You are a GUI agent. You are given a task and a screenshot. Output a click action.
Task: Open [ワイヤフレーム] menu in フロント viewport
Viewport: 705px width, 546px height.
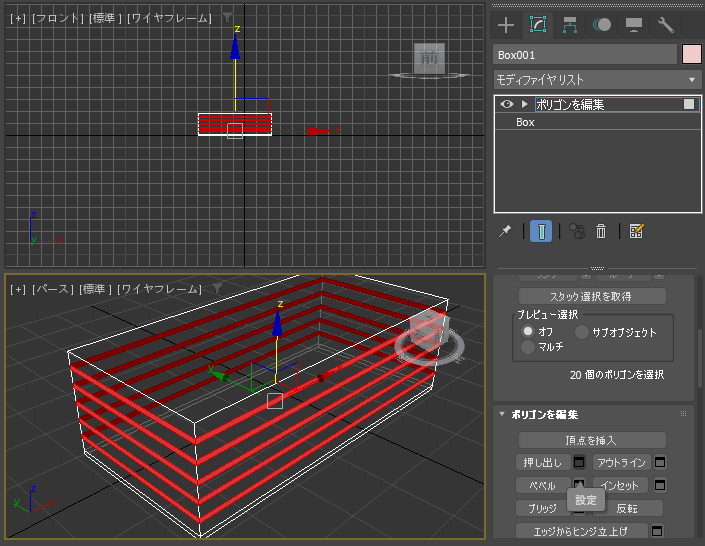point(169,18)
